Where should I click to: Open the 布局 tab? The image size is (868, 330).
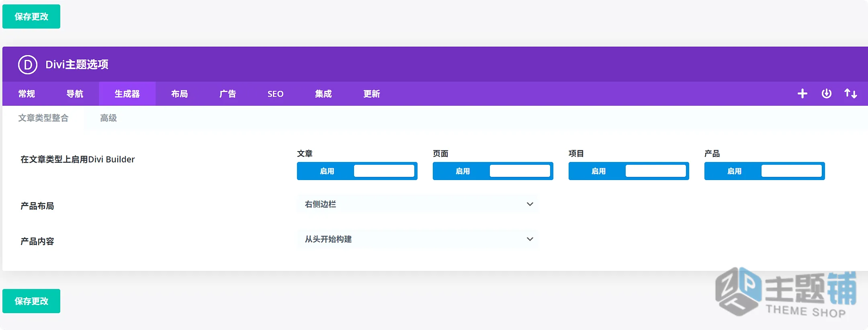pos(179,94)
